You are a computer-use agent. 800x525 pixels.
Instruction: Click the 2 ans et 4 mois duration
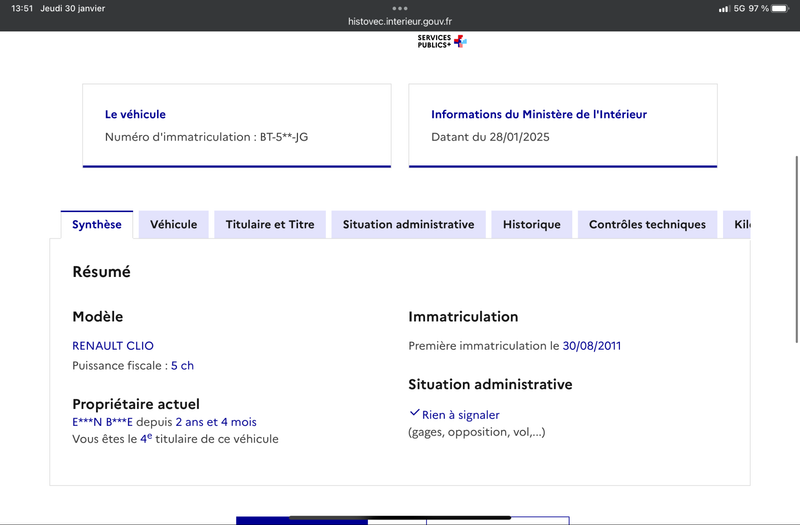coord(216,422)
